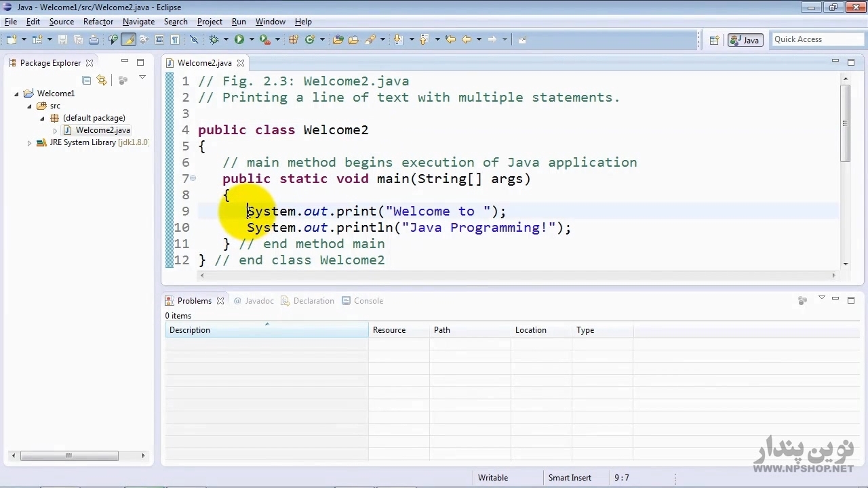868x488 pixels.
Task: Toggle Link with Editor in Package Explorer
Action: pos(102,80)
